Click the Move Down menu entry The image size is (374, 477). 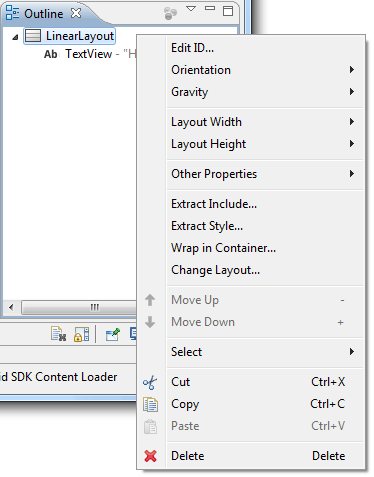250,322
